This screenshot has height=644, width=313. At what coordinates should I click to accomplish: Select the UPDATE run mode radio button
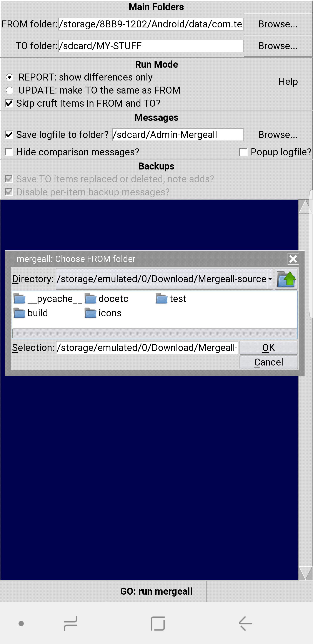pos(10,90)
